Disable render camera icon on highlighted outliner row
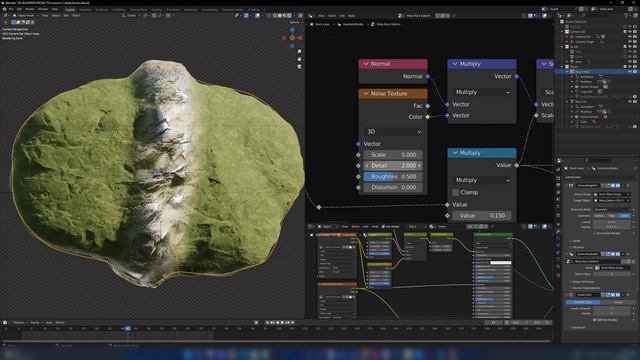The image size is (640, 360). pyautogui.click(x=635, y=71)
